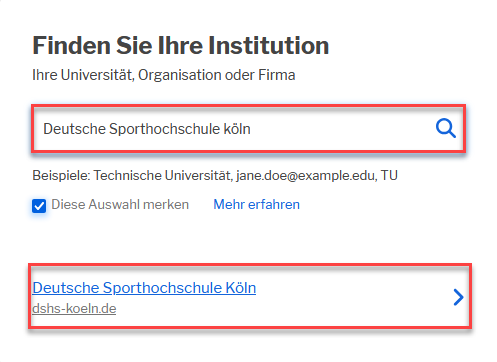Toggle the 'Diese Auswahl merken' label text

pos(120,204)
